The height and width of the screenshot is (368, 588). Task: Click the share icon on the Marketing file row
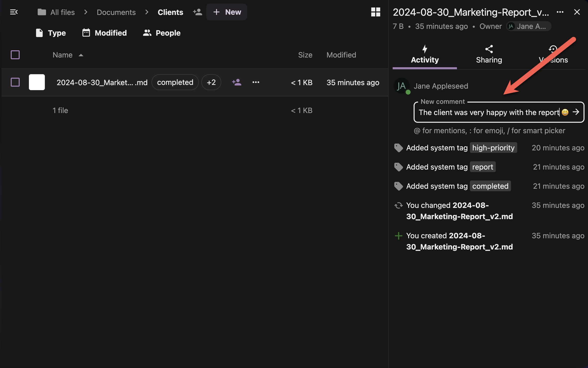[236, 82]
